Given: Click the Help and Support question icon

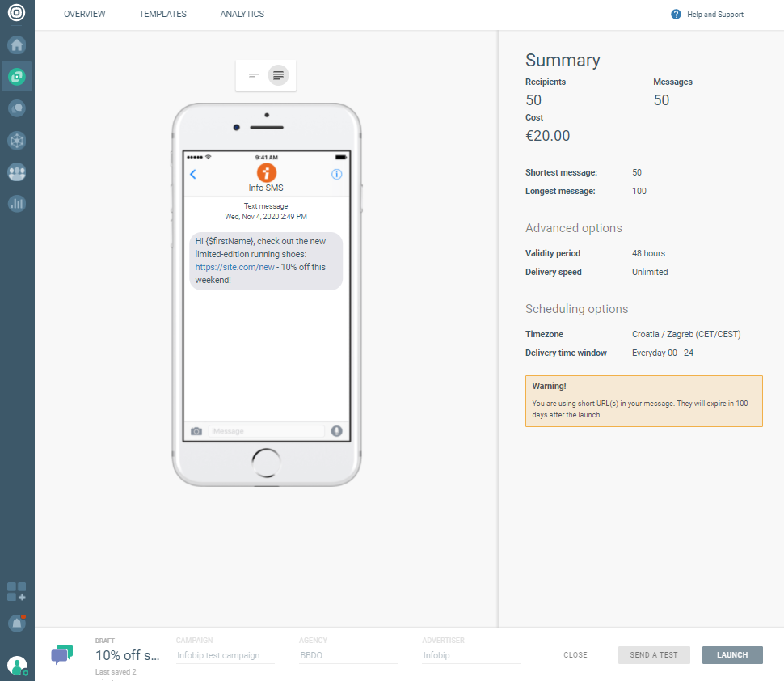Looking at the screenshot, I should [x=676, y=14].
